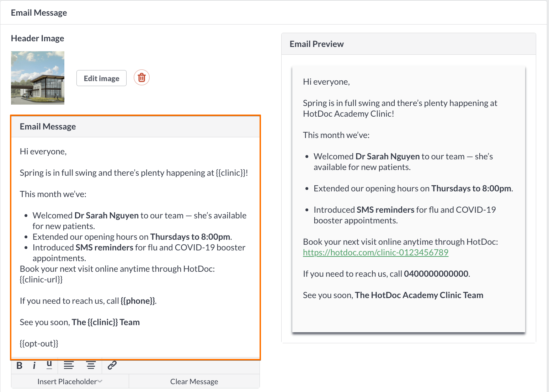Click the Insert Placeholder chevron arrow
This screenshot has height=392, width=549.
pos(100,381)
